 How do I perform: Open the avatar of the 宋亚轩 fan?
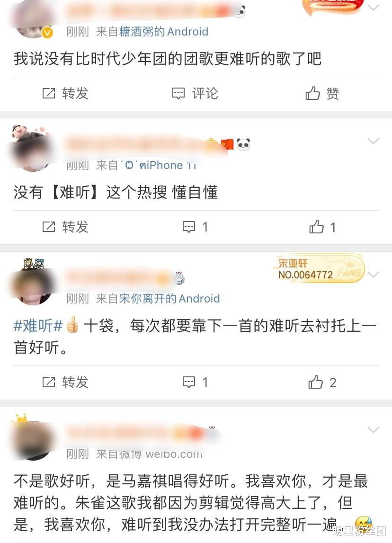click(32, 285)
